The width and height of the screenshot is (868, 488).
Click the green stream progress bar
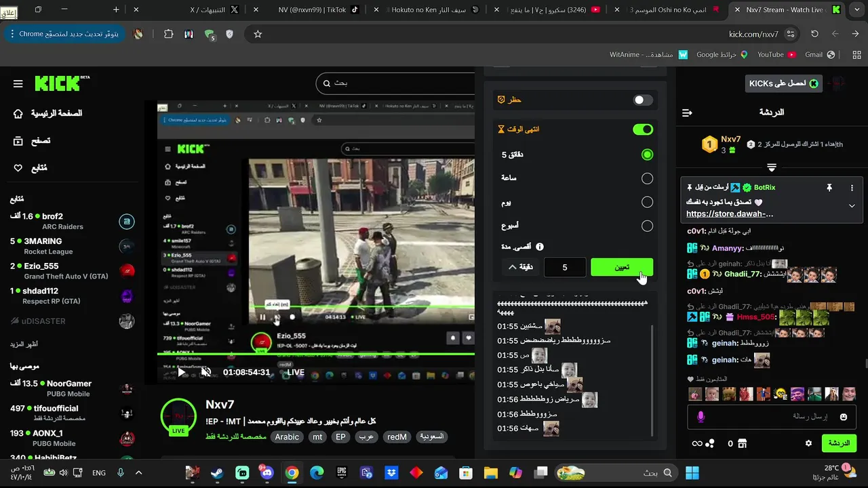point(316,353)
